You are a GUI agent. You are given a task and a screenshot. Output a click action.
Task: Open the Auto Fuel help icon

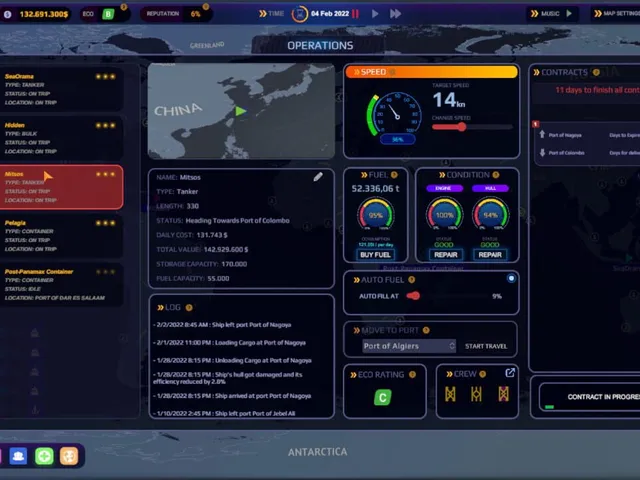tap(411, 280)
